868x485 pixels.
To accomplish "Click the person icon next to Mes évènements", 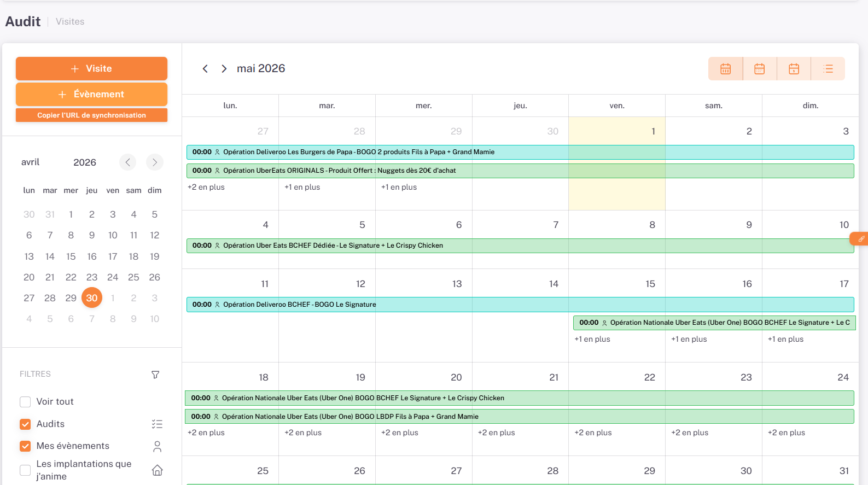I will click(x=157, y=447).
